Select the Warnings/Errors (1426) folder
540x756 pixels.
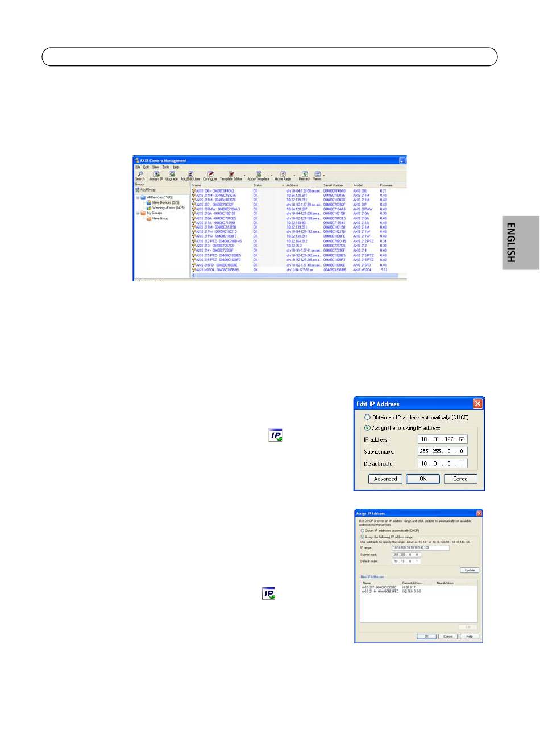[165, 208]
